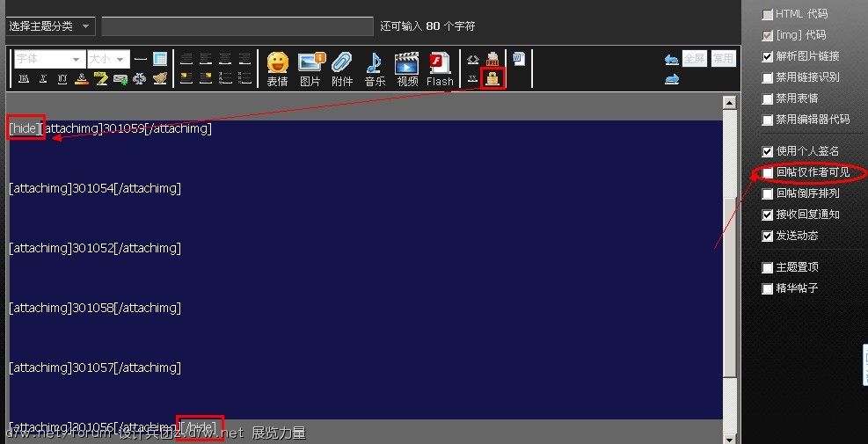
Task: Open the 大小 font size dropdown
Action: [108, 59]
